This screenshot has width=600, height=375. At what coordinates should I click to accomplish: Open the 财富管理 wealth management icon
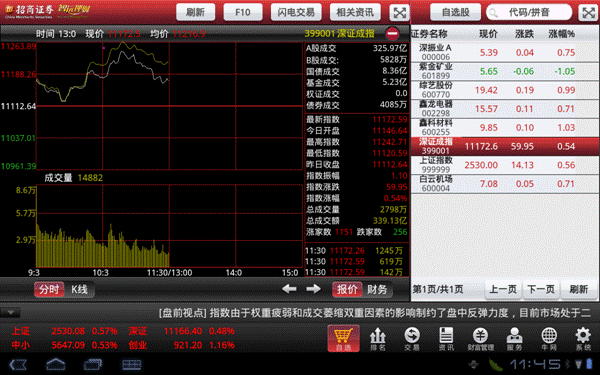(481, 339)
